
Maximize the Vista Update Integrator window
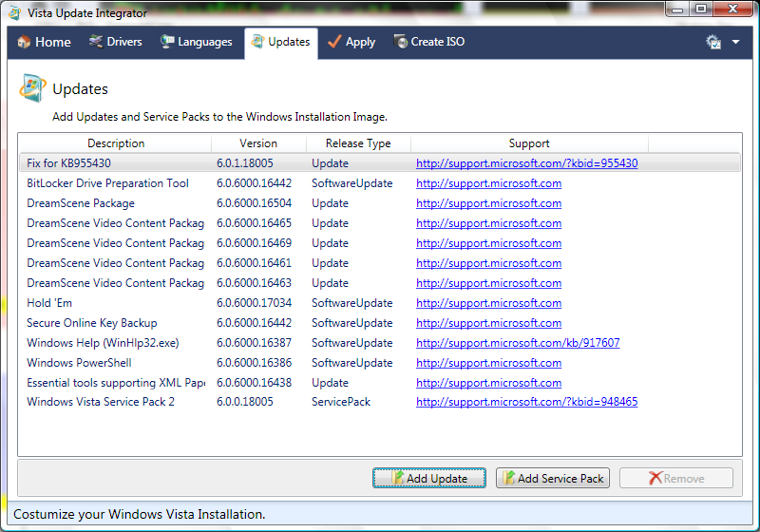[701, 9]
